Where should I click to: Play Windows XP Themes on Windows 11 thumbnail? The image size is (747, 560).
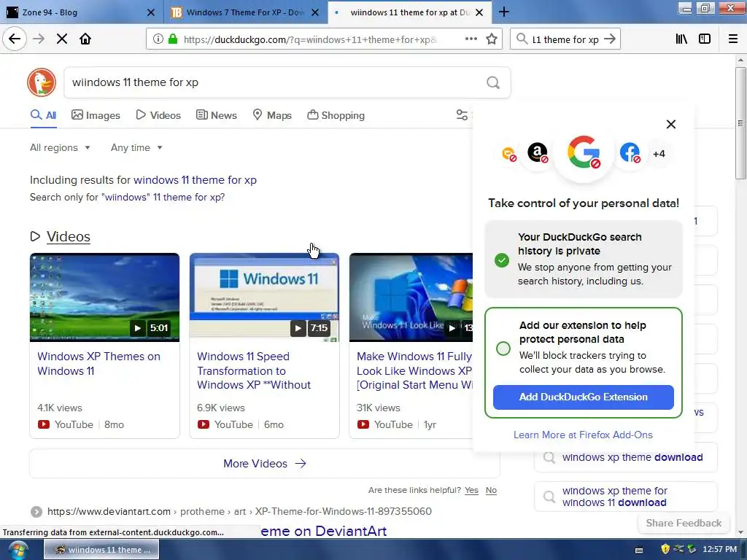[105, 297]
